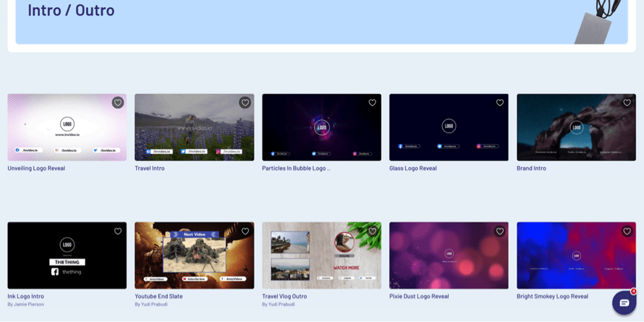Image resolution: width=644 pixels, height=322 pixels.
Task: Click the heart icon on Travel Vlog Outro
Action: (372, 231)
